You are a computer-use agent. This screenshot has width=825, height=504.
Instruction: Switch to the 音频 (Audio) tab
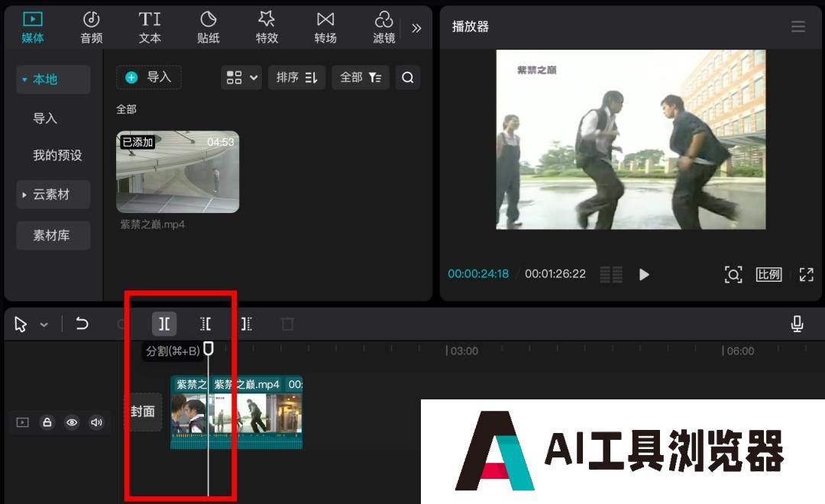pos(91,27)
